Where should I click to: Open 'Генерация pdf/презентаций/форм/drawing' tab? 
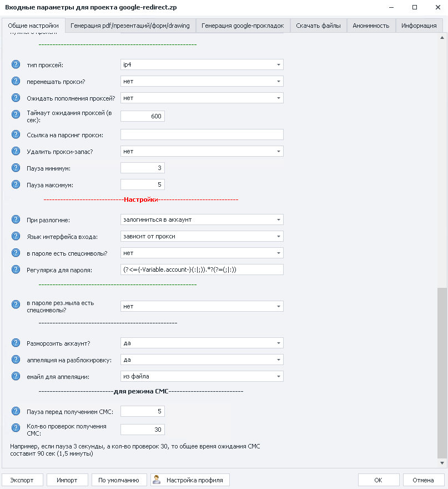pyautogui.click(x=130, y=26)
